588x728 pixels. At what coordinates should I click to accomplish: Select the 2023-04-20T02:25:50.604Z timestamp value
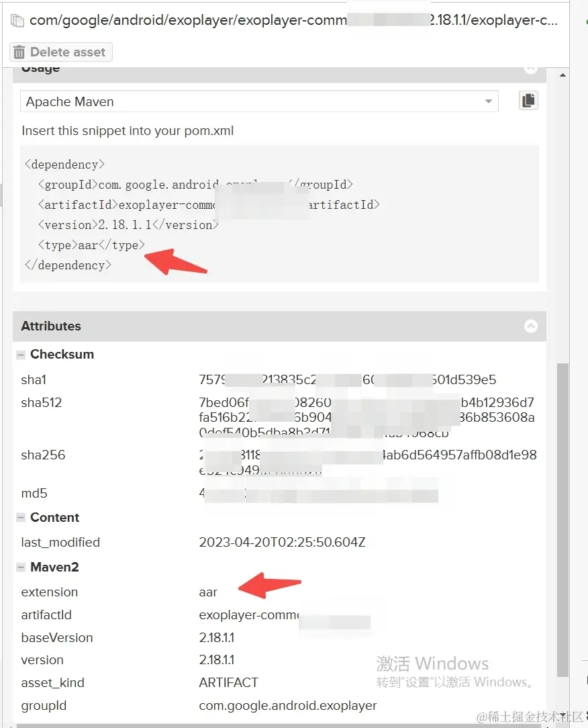(282, 542)
